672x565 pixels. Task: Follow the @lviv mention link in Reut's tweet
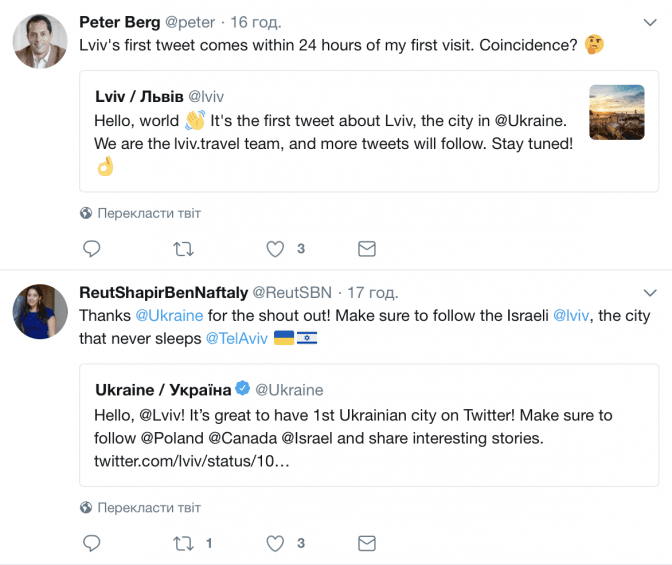573,315
